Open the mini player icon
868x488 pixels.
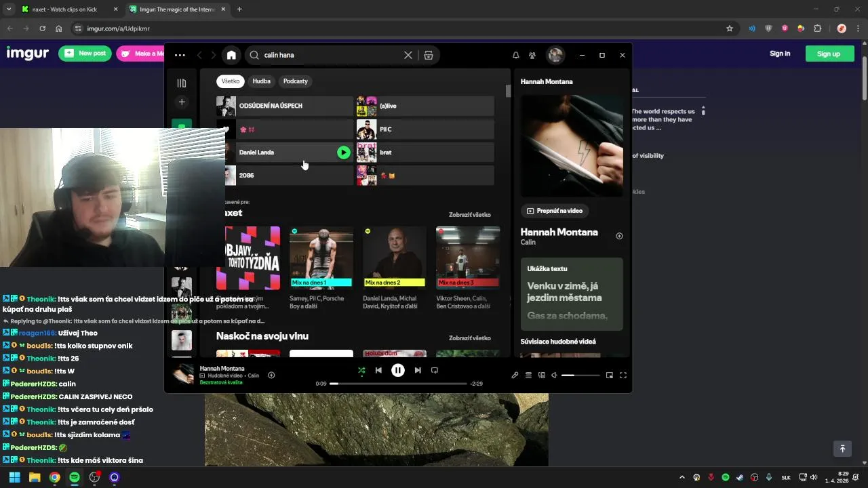click(x=610, y=375)
